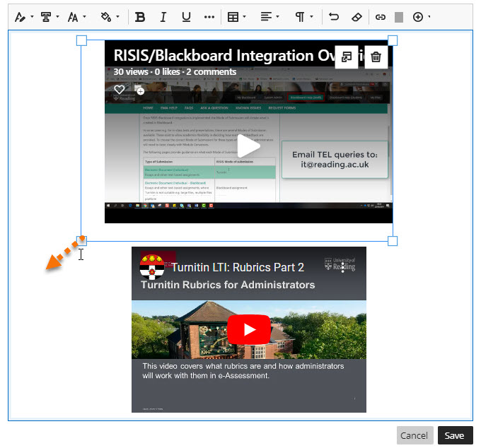Add RISIS video to playlist icon
The width and height of the screenshot is (481, 448).
[x=139, y=90]
